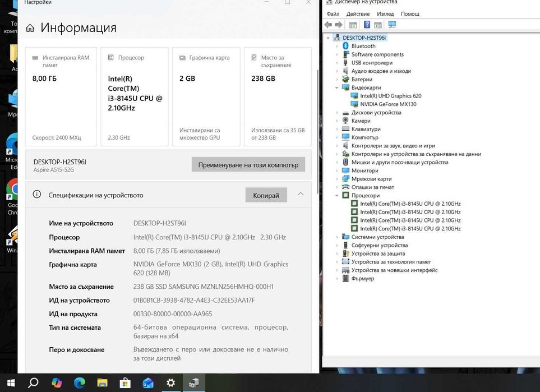Open Outlook mail from the taskbar
540x392 pixels.
point(147,382)
